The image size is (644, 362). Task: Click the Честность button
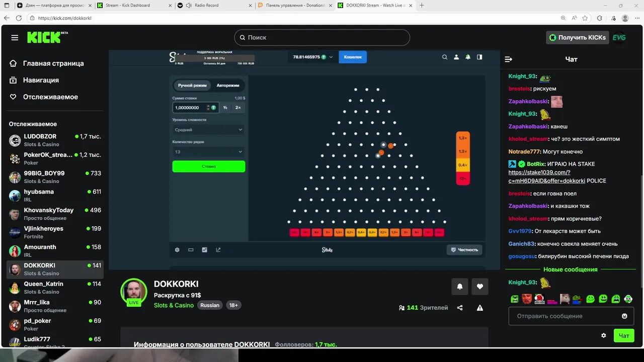tap(464, 250)
